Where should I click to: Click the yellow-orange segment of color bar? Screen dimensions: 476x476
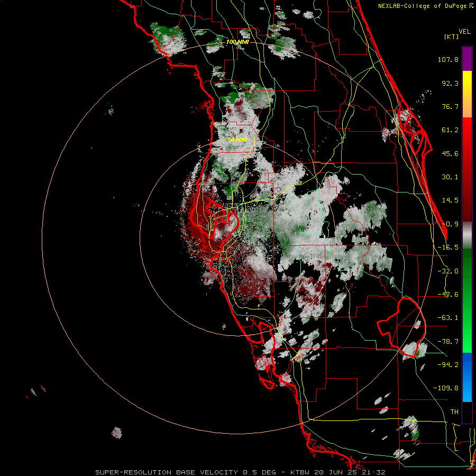point(467,94)
